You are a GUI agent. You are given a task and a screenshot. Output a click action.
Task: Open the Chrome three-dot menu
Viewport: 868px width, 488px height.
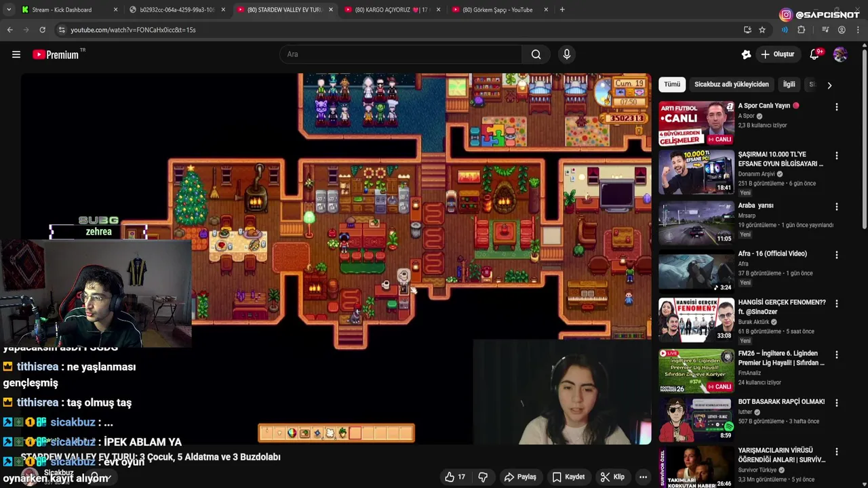pos(858,30)
